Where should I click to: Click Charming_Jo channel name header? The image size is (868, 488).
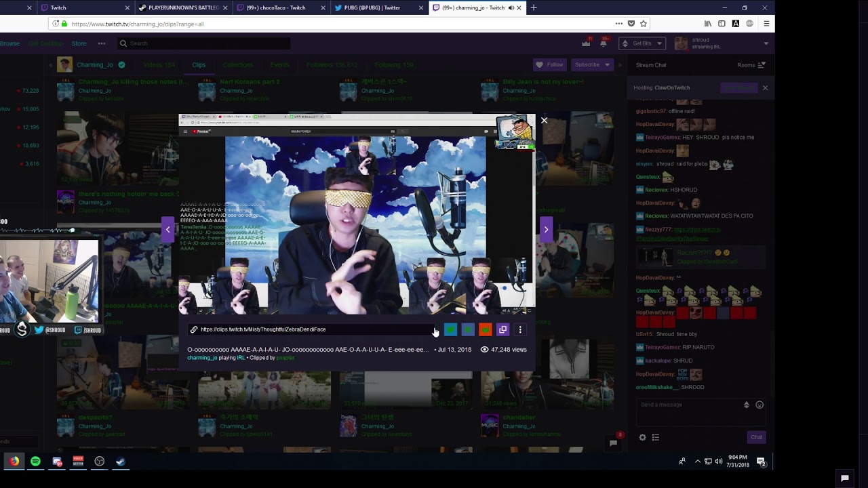click(95, 65)
